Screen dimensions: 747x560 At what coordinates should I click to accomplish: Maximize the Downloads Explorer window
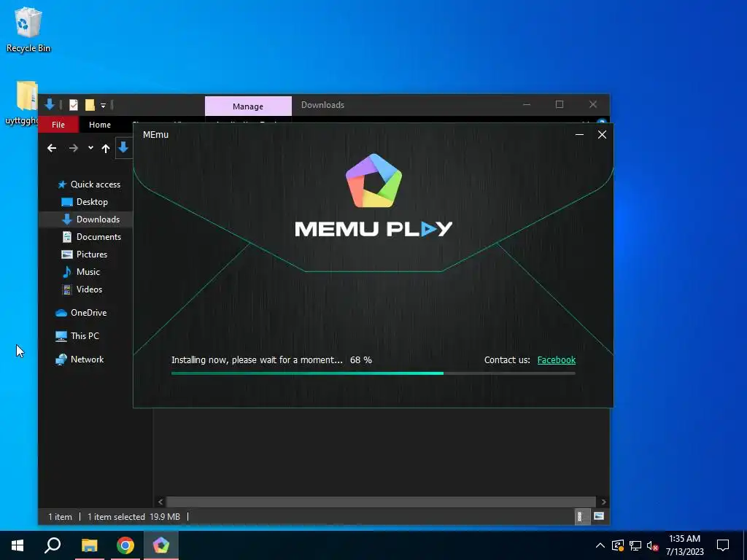560,104
